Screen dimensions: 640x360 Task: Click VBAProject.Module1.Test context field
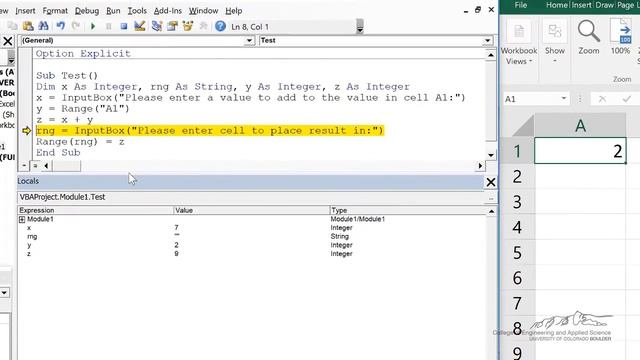pos(251,197)
